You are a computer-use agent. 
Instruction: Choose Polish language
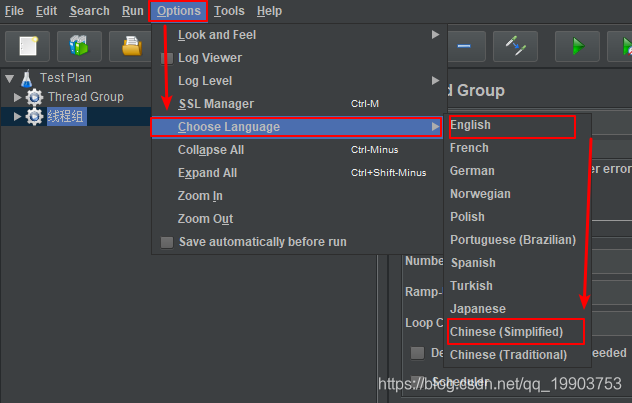pos(518,217)
